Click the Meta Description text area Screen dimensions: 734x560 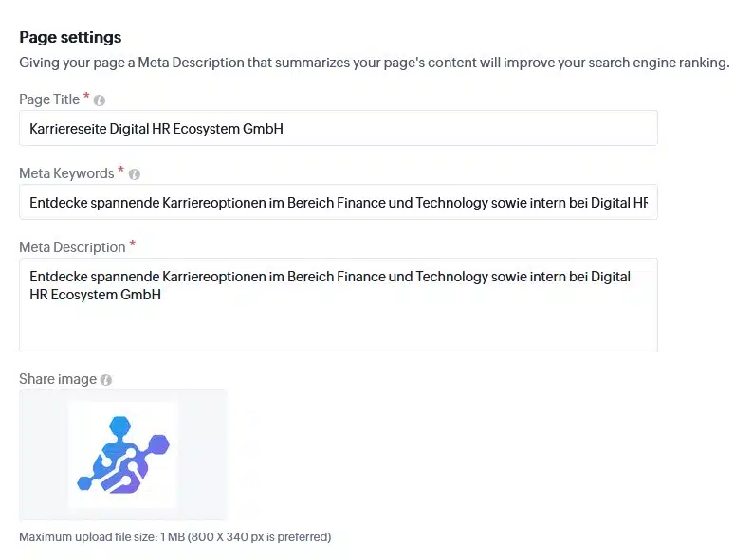tap(338, 322)
